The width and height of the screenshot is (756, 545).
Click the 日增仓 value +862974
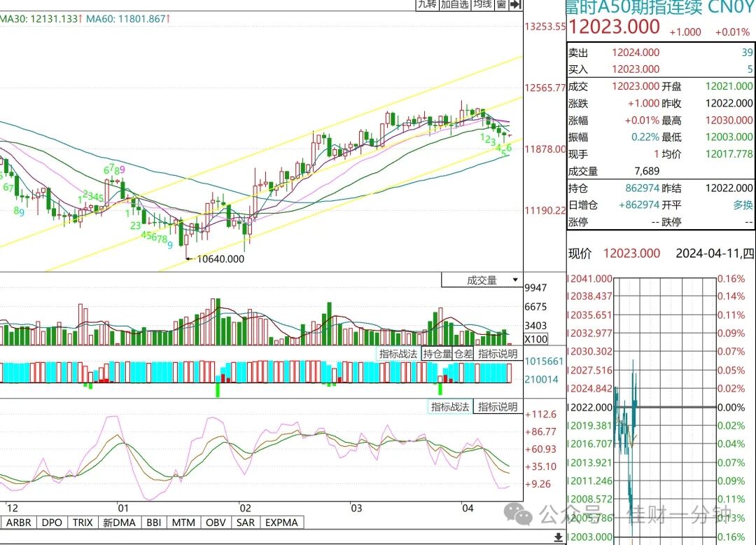pos(639,205)
